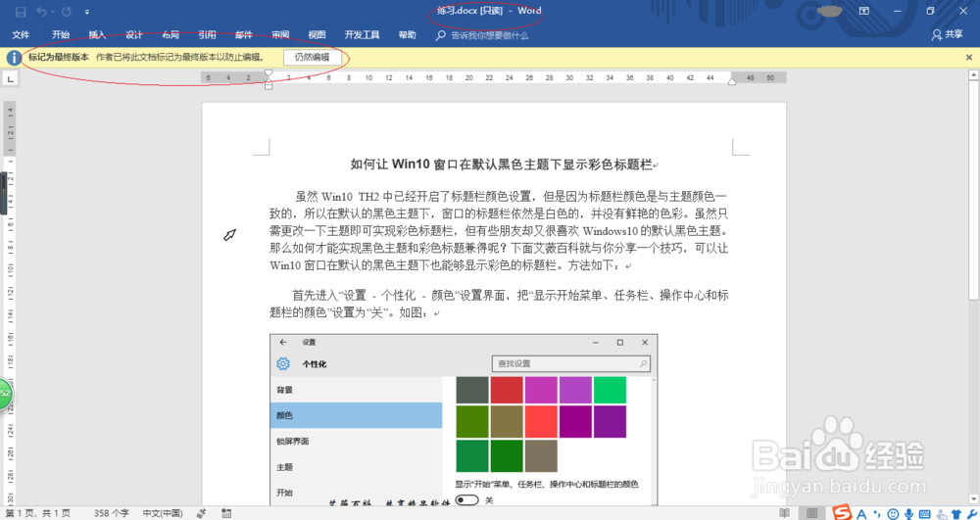
Task: Switch to Print Layout view icon
Action: (811, 513)
